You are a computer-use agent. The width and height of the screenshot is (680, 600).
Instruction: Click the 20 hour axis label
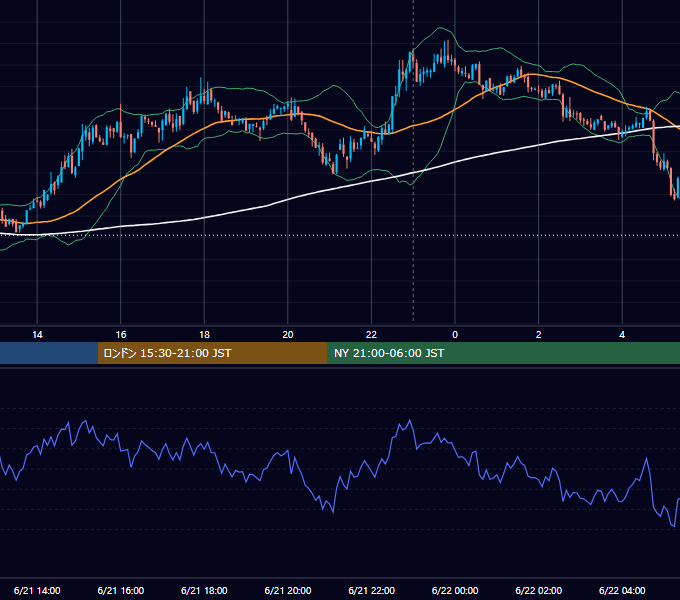(x=288, y=335)
